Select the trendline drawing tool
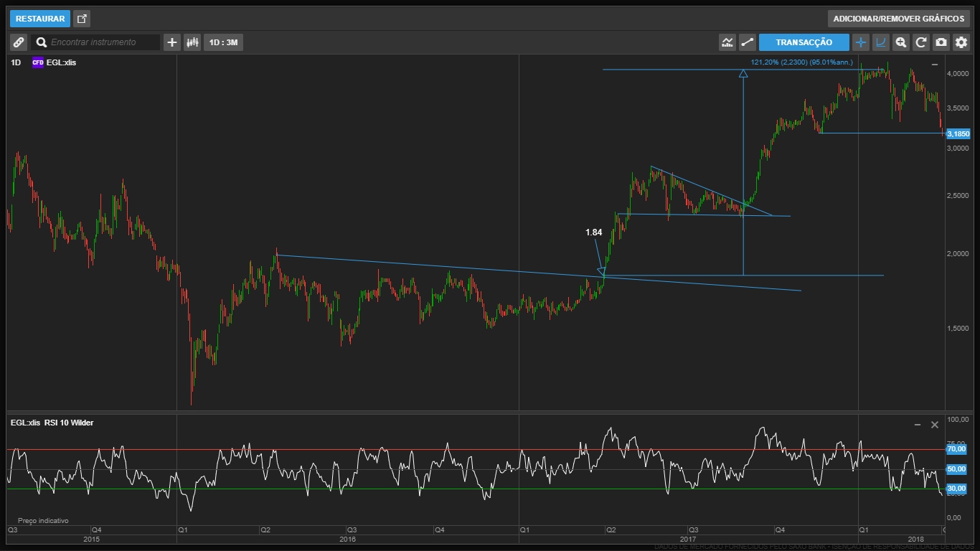This screenshot has width=980, height=551. (x=748, y=42)
